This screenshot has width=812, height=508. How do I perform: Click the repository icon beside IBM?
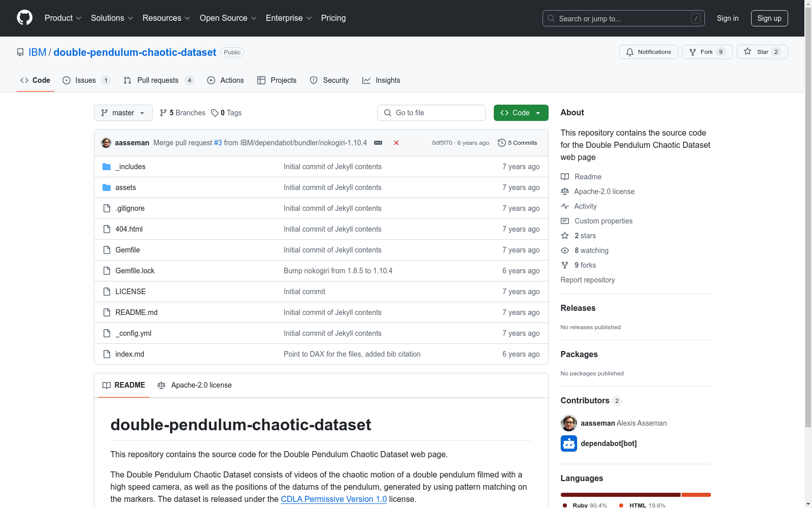(x=20, y=52)
